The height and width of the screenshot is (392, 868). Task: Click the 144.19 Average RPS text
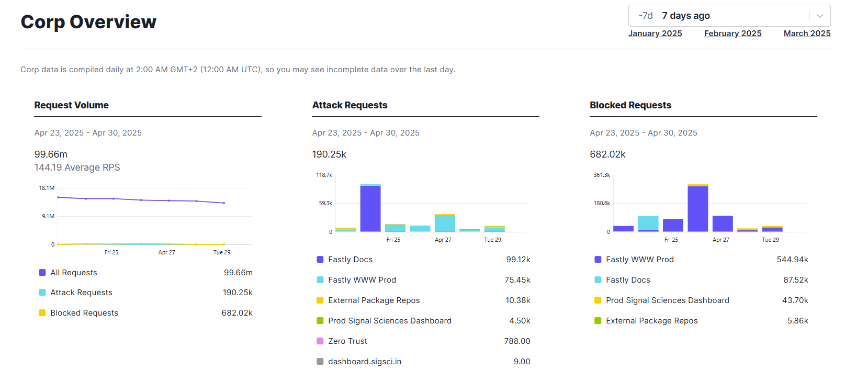[x=77, y=167]
